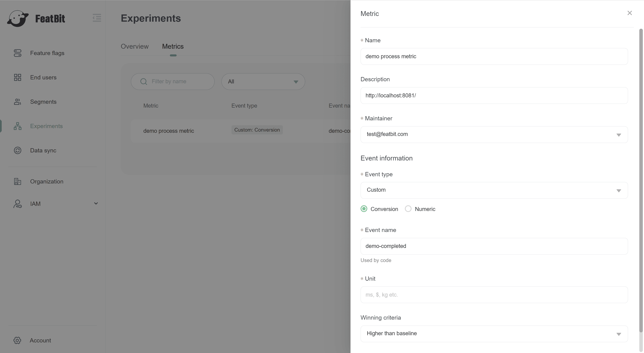Click the Unit input field
Image resolution: width=644 pixels, height=353 pixels.
494,295
